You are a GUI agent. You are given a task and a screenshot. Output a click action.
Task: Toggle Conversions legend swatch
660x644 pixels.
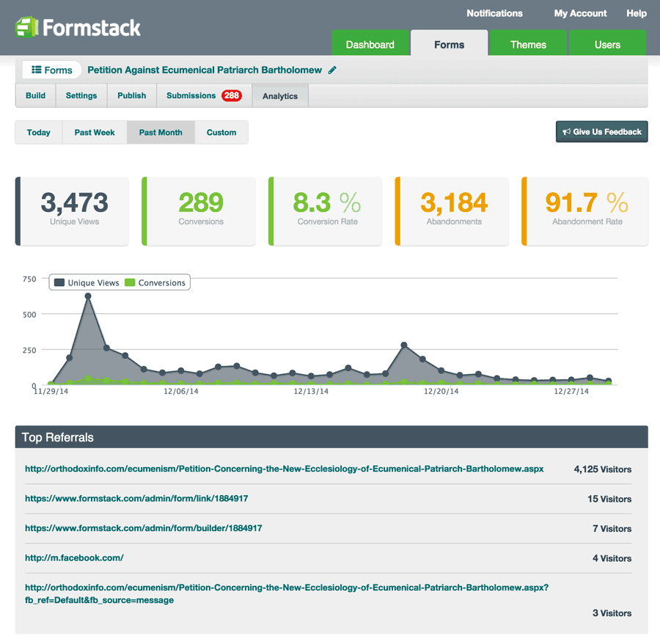130,282
